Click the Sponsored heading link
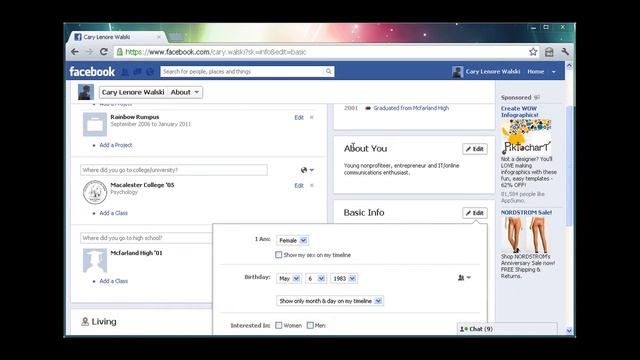This screenshot has width=640, height=360. (516, 98)
